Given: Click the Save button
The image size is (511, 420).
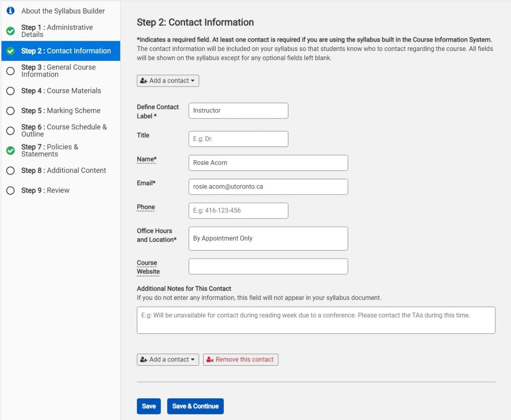Looking at the screenshot, I should point(149,406).
